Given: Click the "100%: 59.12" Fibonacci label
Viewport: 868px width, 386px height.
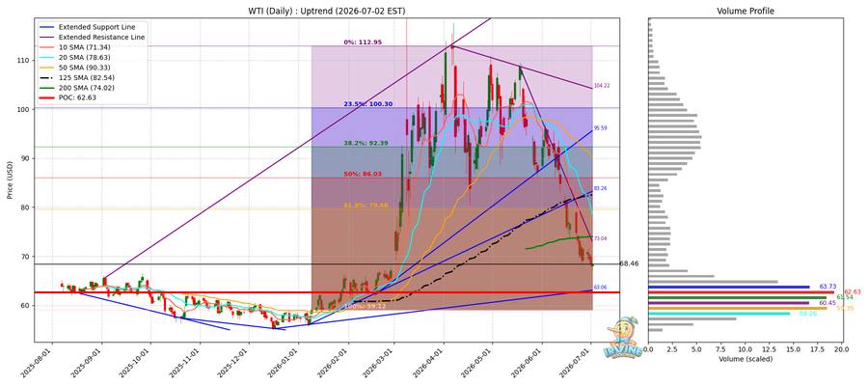Looking at the screenshot, I should tap(366, 306).
